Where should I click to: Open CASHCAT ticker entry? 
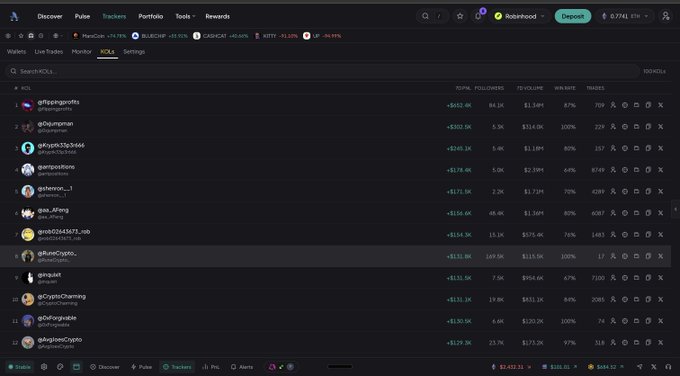pos(221,36)
